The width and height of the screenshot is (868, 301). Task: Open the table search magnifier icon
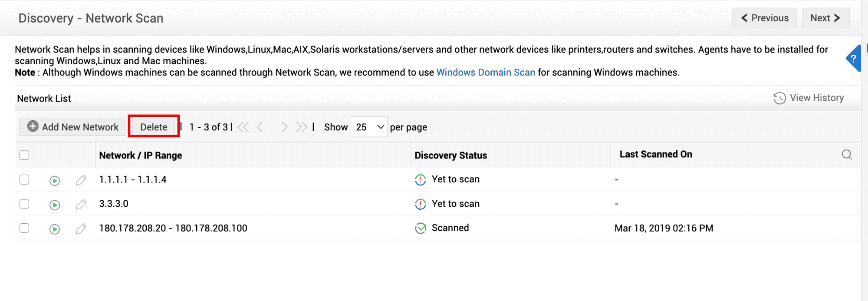pyautogui.click(x=846, y=155)
